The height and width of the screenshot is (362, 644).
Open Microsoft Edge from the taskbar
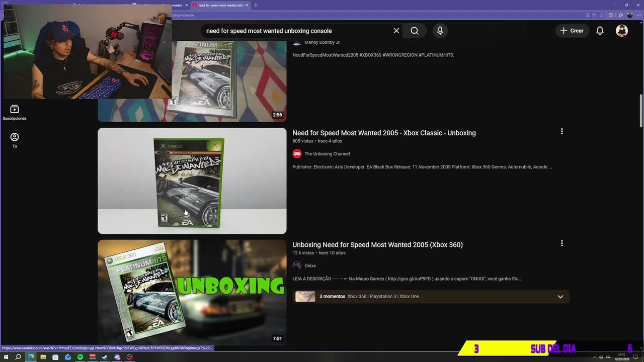pos(31,357)
